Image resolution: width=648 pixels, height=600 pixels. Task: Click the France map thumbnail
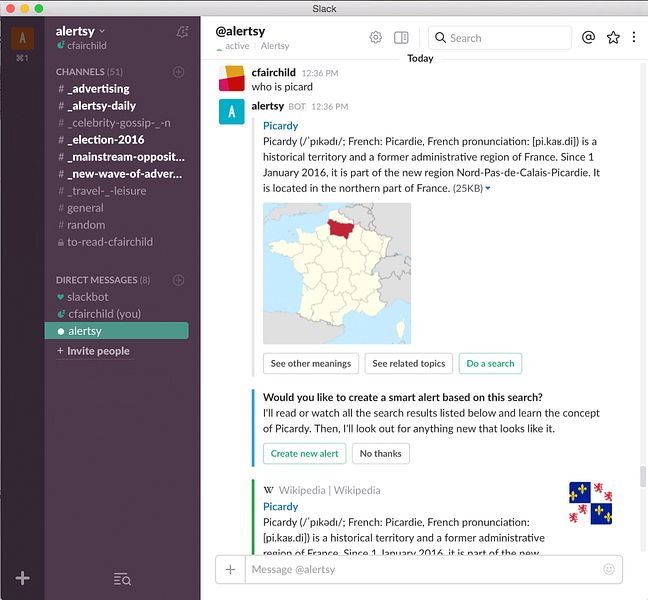click(337, 273)
